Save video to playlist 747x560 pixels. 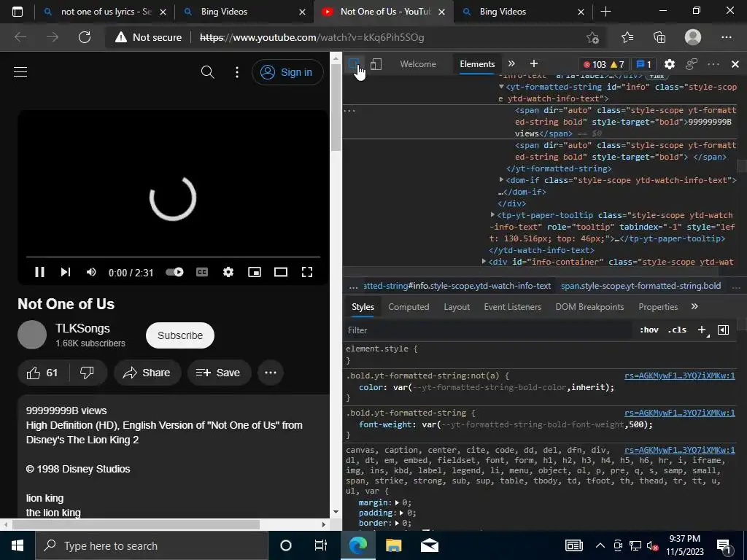click(218, 373)
